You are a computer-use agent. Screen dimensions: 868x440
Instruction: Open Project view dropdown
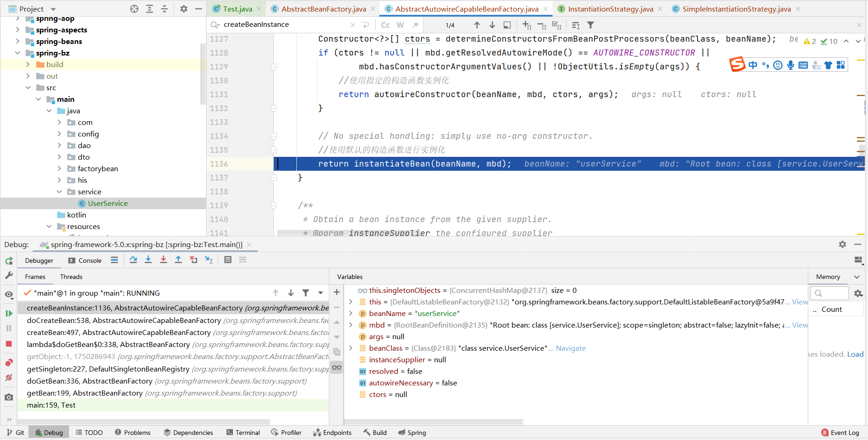[x=53, y=9]
